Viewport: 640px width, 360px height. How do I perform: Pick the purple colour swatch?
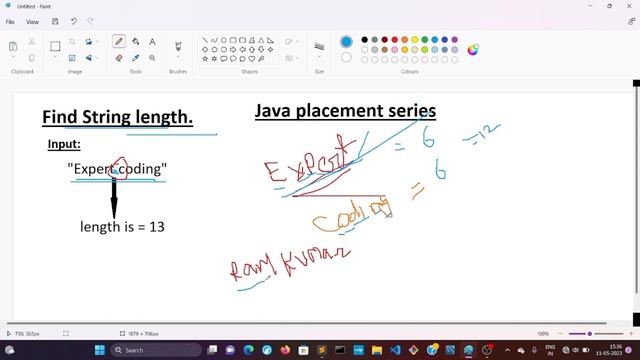pos(455,40)
